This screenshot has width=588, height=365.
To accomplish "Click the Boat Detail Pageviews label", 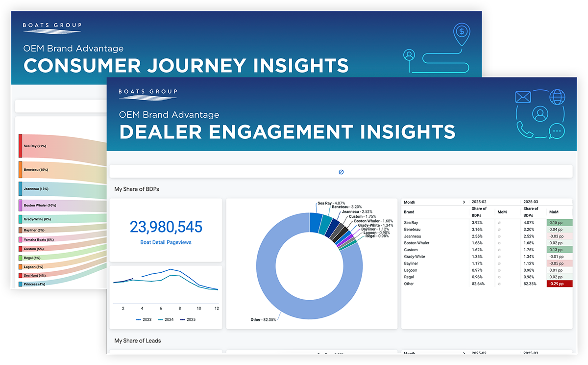I will 166,242.
